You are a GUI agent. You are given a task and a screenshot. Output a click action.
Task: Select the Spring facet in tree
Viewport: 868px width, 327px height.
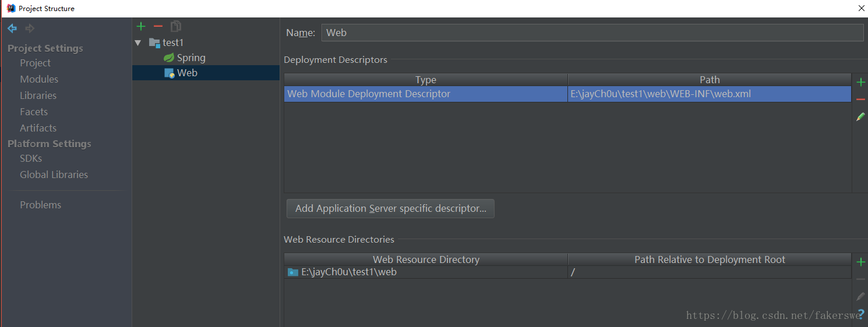(190, 58)
